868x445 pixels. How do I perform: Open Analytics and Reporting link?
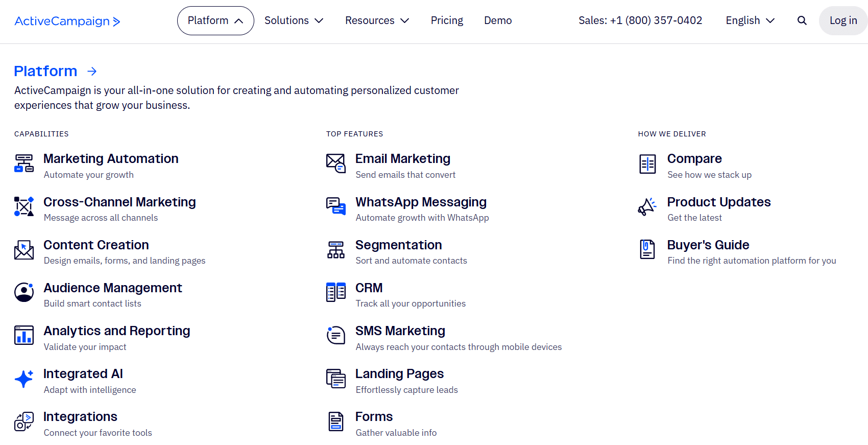117,331
